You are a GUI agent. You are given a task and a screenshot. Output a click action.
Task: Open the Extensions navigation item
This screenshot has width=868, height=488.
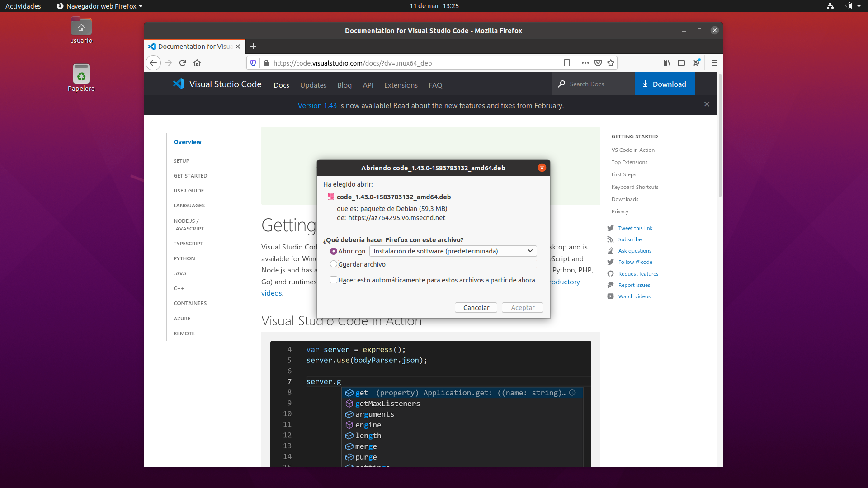tap(401, 85)
